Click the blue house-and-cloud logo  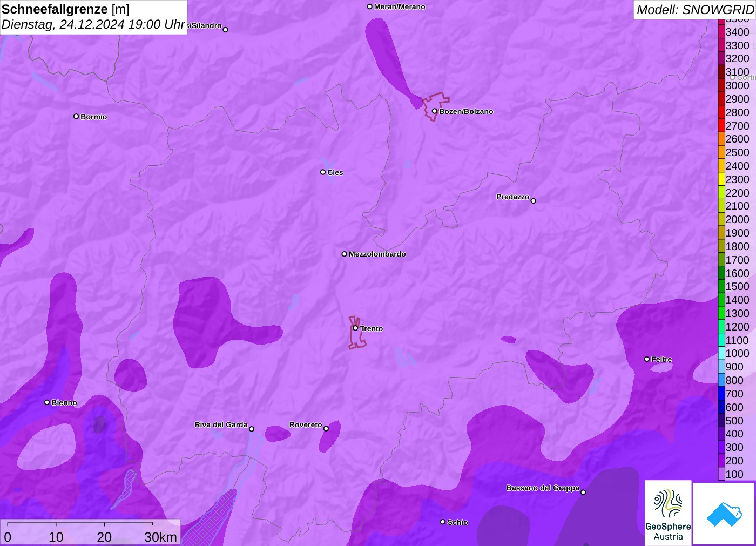pyautogui.click(x=724, y=514)
